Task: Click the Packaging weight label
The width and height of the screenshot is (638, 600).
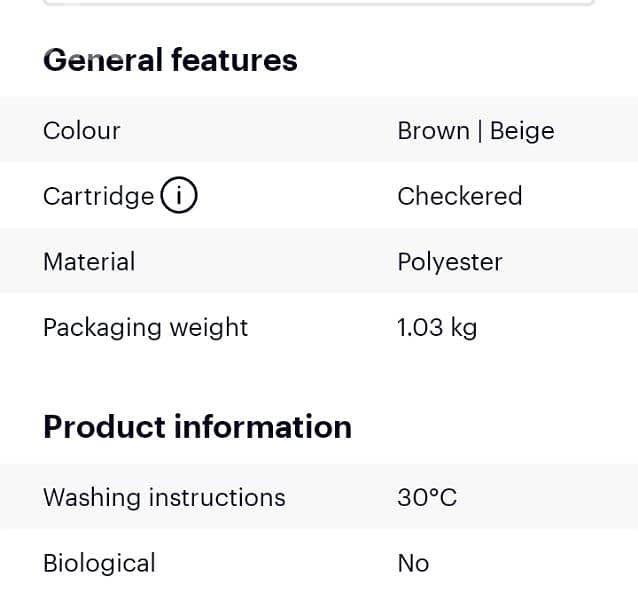Action: (145, 327)
